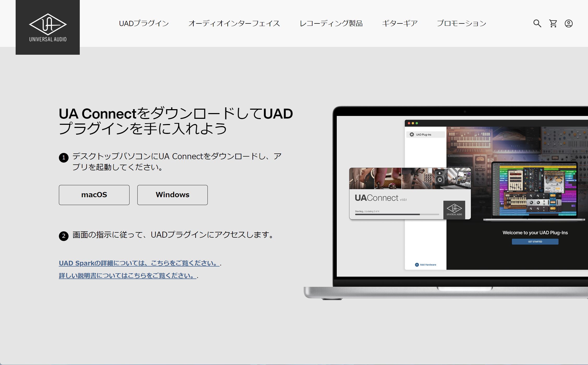Expand the ギターギア navigation item
This screenshot has height=365, width=588.
(400, 23)
